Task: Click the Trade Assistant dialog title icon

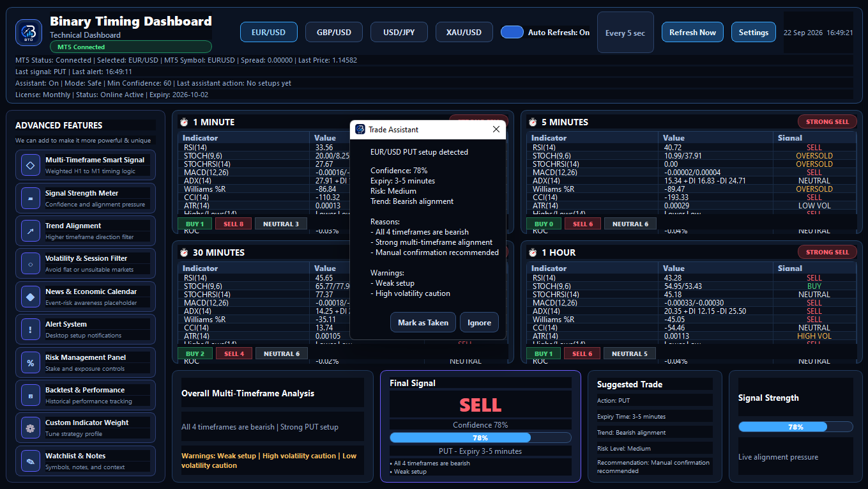Action: 360,129
